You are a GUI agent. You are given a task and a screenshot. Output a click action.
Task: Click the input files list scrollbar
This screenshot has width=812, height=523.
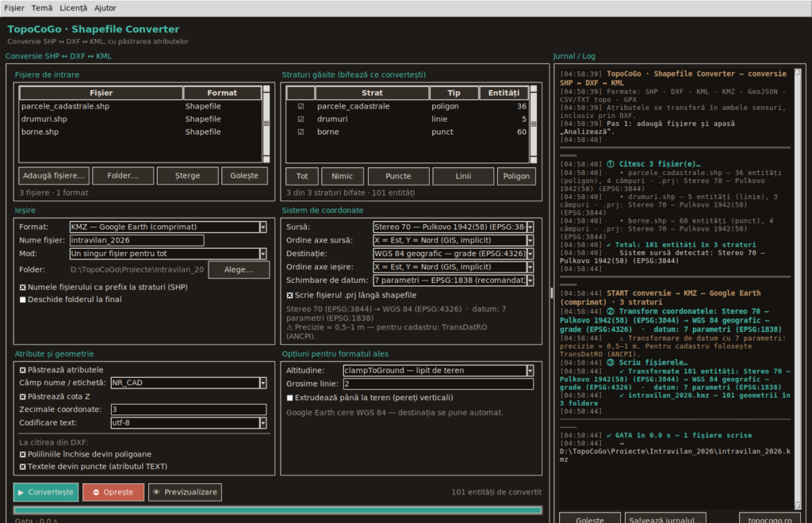pyautogui.click(x=266, y=124)
